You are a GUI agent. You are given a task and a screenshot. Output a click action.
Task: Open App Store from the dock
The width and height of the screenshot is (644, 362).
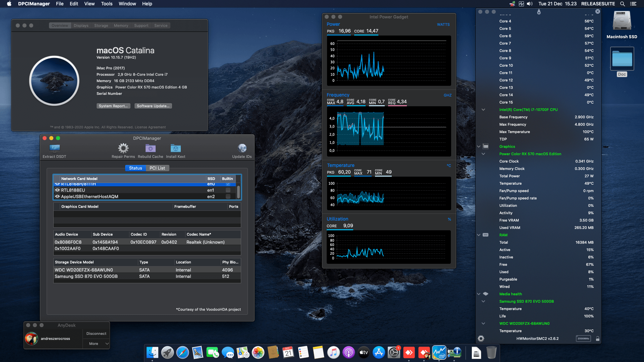[379, 353]
